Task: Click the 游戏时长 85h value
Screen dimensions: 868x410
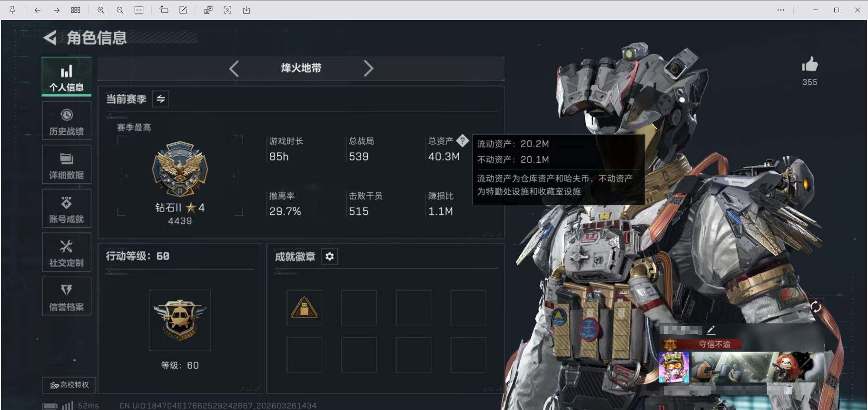Action: [x=279, y=157]
